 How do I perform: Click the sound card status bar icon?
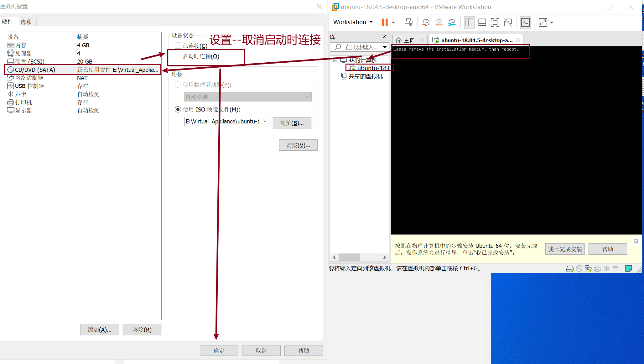click(x=606, y=268)
